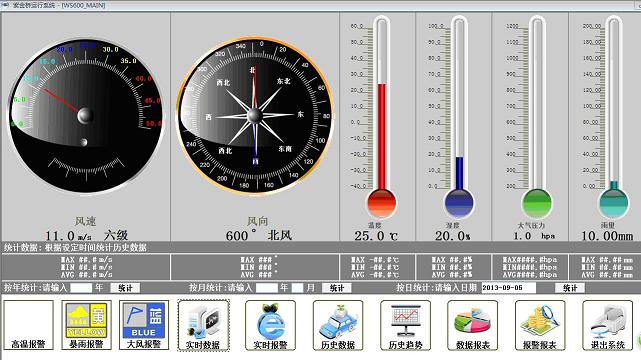Click 统计 button for yearly statistics
641x360 pixels.
pyautogui.click(x=125, y=288)
